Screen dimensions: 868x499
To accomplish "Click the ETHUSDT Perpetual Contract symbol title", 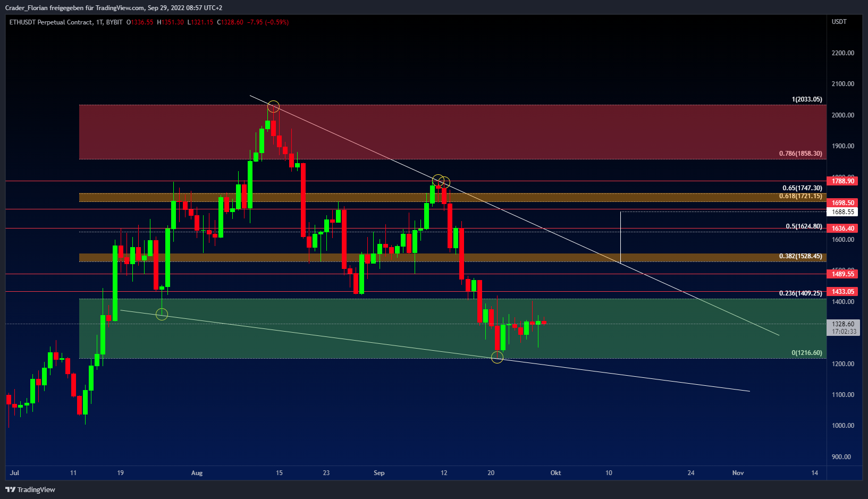I will [x=50, y=22].
